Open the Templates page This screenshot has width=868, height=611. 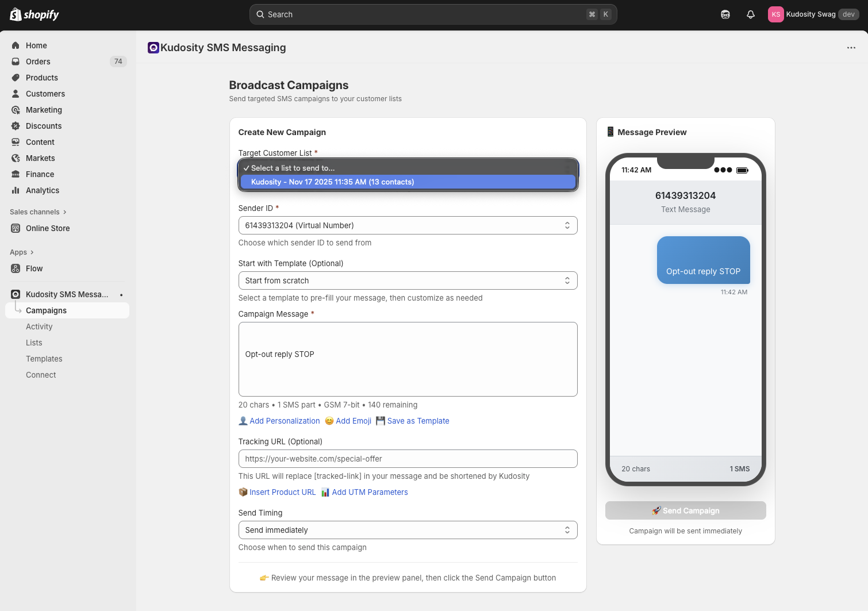click(44, 359)
